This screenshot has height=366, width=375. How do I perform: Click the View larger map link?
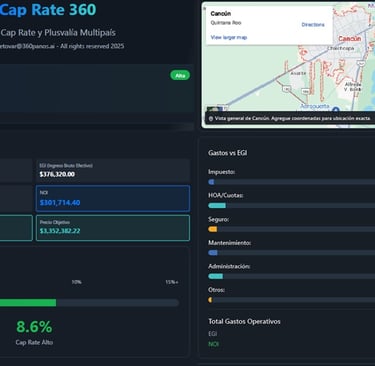pos(229,37)
